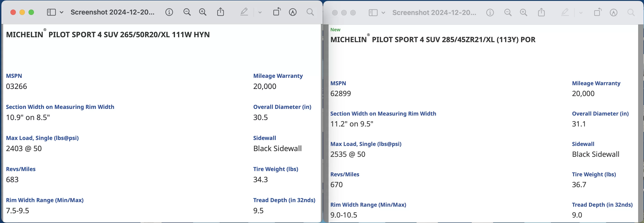This screenshot has height=223, width=644.
Task: Click tire weight value 34.3
Action: [x=260, y=179]
